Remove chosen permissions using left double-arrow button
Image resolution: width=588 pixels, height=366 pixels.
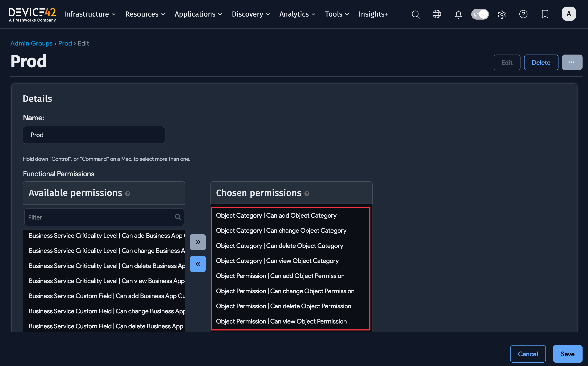click(198, 264)
